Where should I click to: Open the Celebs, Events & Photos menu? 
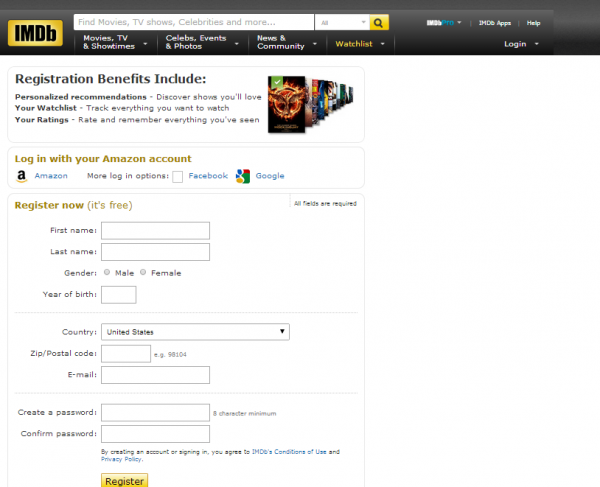202,42
